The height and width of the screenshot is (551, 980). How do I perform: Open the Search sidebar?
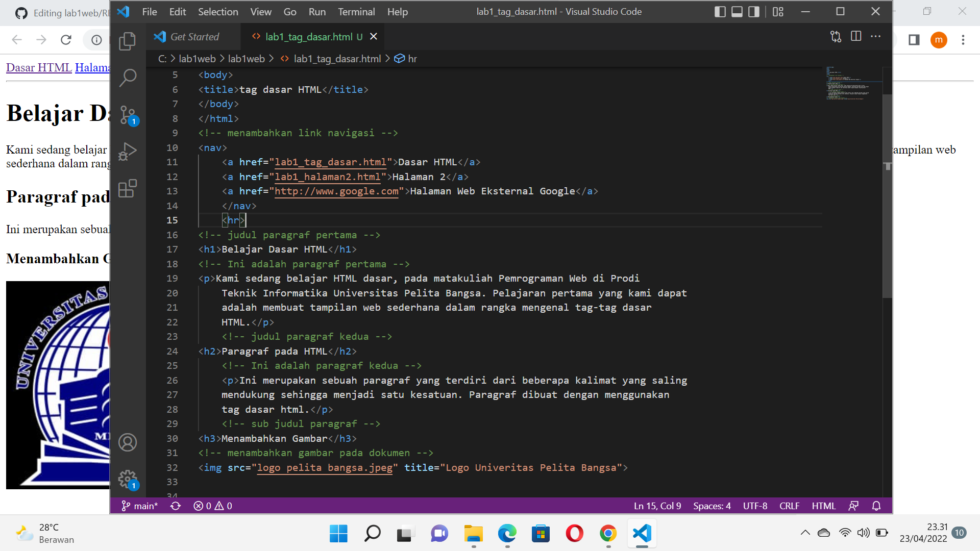point(127,78)
